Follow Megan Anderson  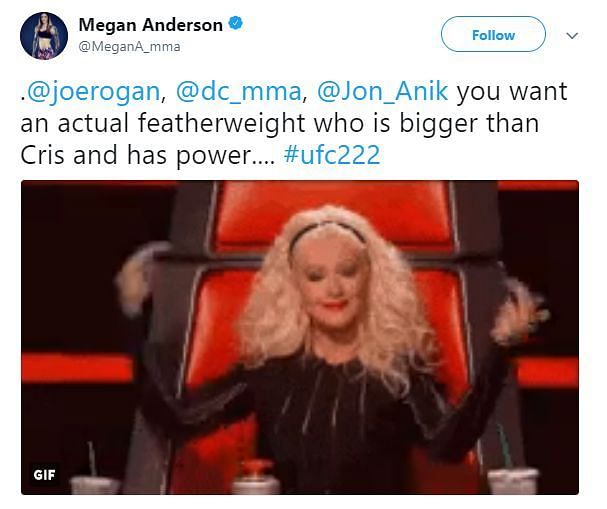493,35
